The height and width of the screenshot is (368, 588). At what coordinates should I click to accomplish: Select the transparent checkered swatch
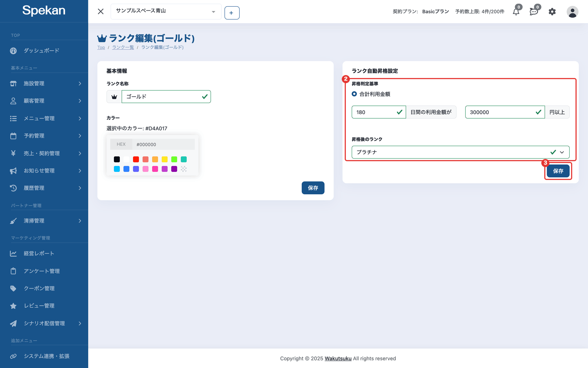tap(184, 169)
